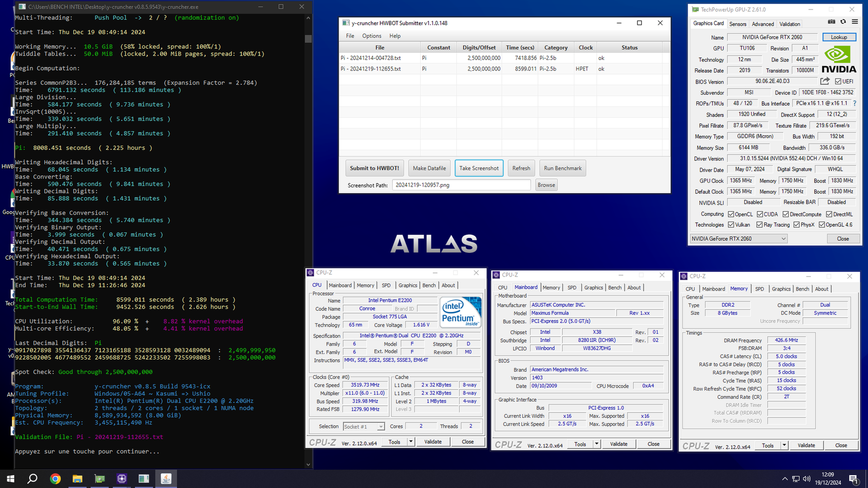The height and width of the screenshot is (488, 868).
Task: Open the SPD tab in the CPU-Z Memory window
Action: click(759, 289)
